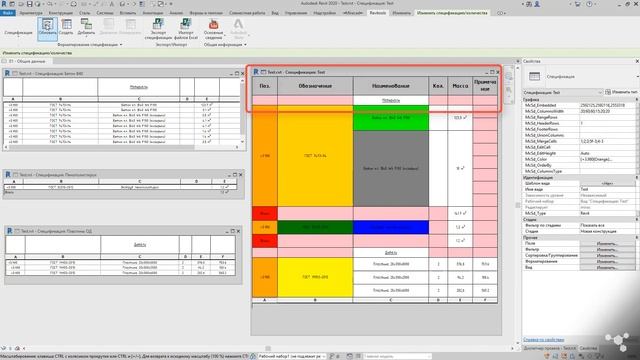Switch to the Конструкция ribbon tab

pos(60,13)
